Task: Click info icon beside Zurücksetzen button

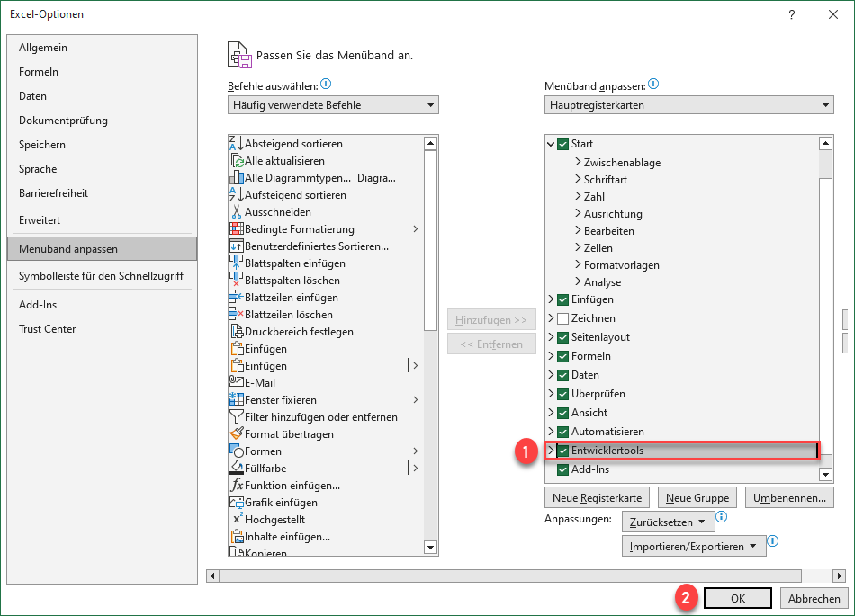Action: 722,516
